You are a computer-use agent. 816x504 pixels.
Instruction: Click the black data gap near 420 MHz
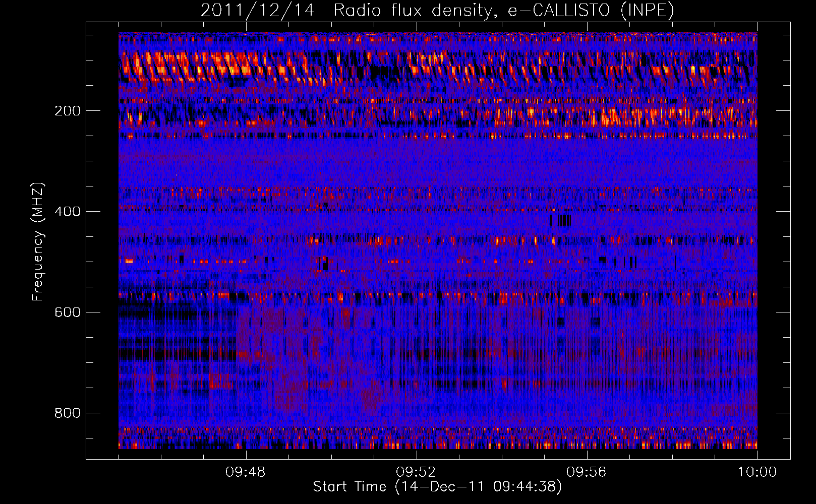pyautogui.click(x=560, y=221)
